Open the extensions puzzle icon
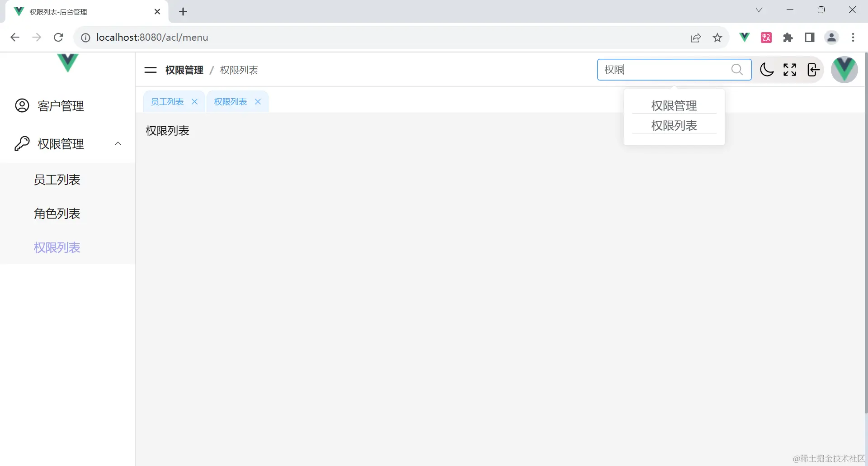This screenshot has width=868, height=466. click(x=788, y=38)
